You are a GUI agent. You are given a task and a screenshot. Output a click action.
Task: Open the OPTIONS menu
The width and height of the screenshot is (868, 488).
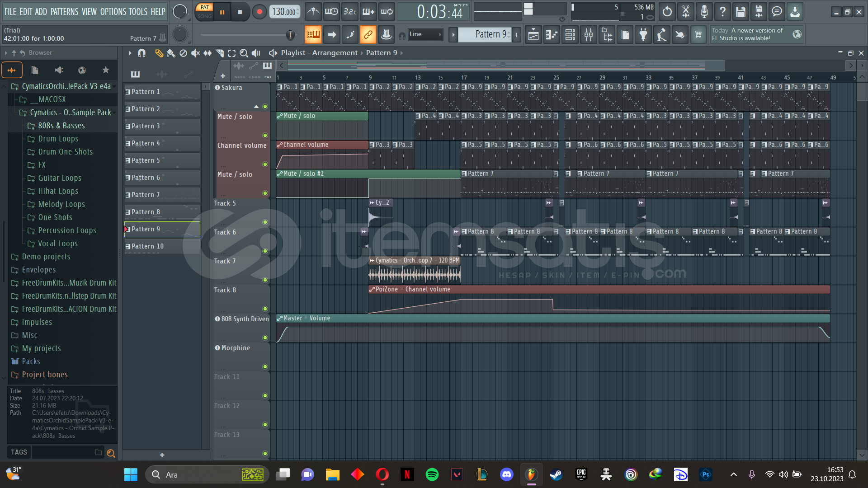point(113,12)
